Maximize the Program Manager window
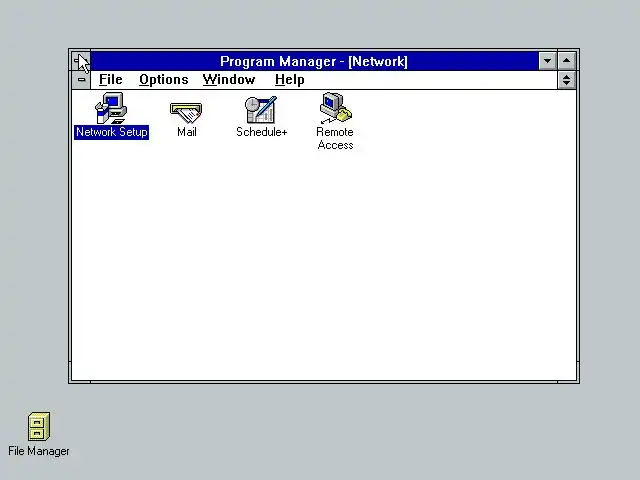This screenshot has height=480, width=640. (567, 61)
